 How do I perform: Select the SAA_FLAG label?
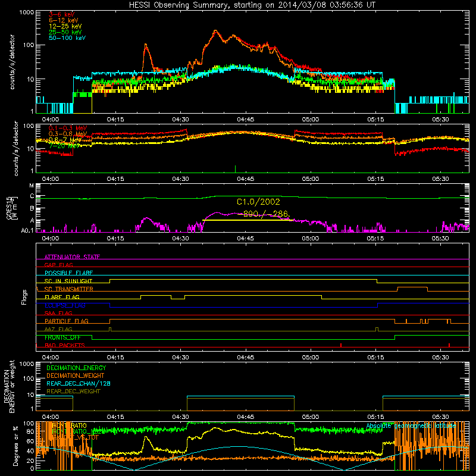tap(58, 313)
